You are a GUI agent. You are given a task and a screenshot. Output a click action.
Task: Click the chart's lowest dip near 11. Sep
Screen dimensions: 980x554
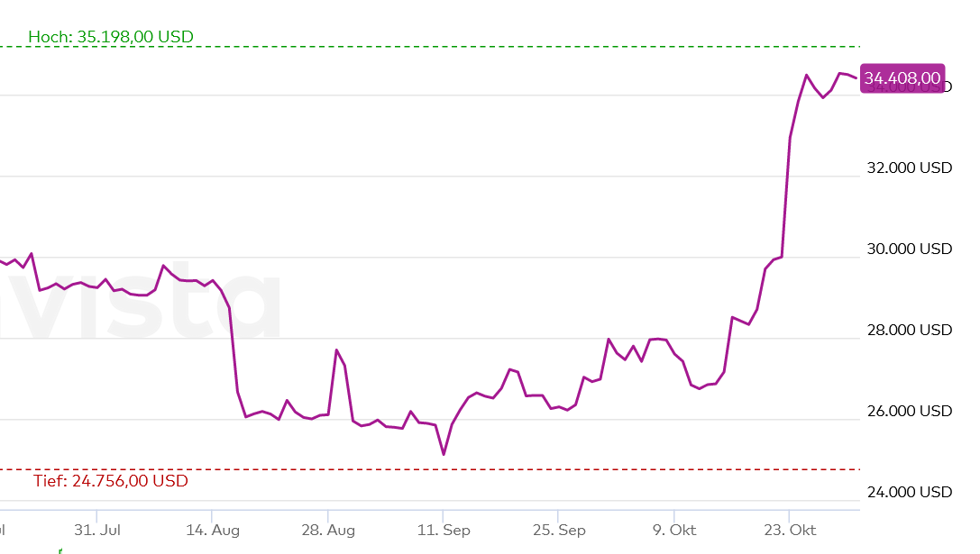pyautogui.click(x=444, y=454)
